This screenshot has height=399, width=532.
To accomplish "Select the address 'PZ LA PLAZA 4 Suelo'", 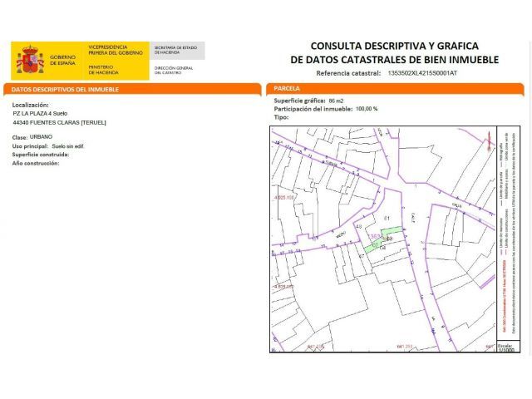I will pos(40,113).
